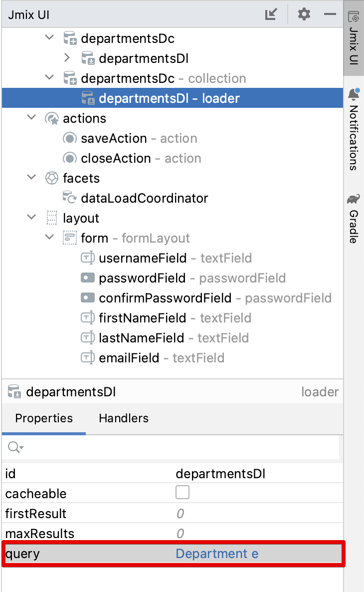Click the maxResults value field
Image resolution: width=364 pixels, height=592 pixels.
[x=249, y=534]
